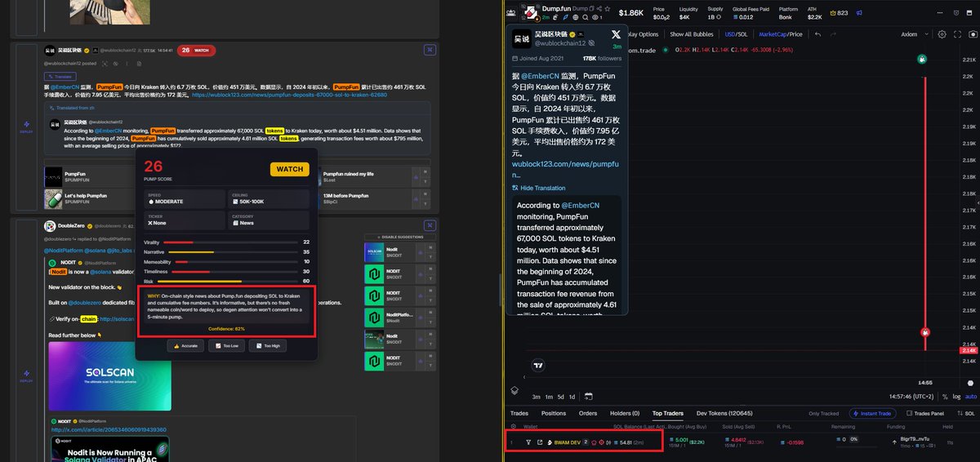Switch to the Positions tab
Image resolution: width=980 pixels, height=462 pixels.
pos(553,413)
